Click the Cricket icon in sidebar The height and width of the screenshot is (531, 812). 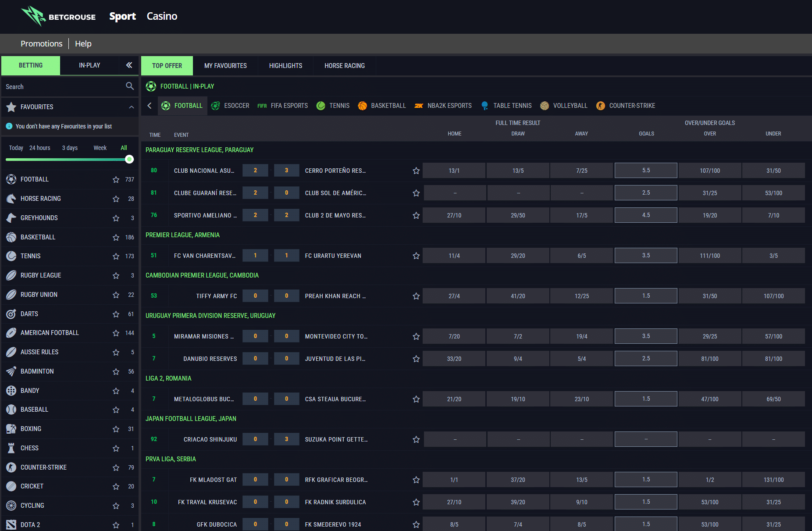pyautogui.click(x=11, y=486)
